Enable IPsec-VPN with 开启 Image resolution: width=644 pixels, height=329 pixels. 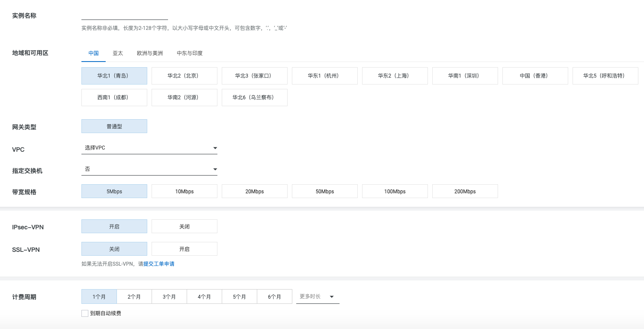tap(114, 226)
